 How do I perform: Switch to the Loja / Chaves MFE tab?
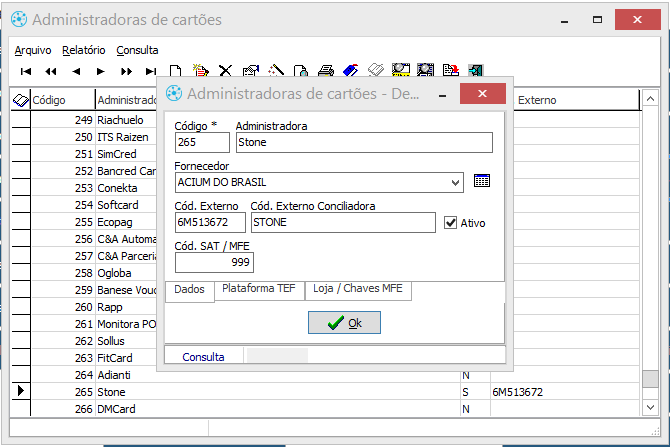point(358,289)
